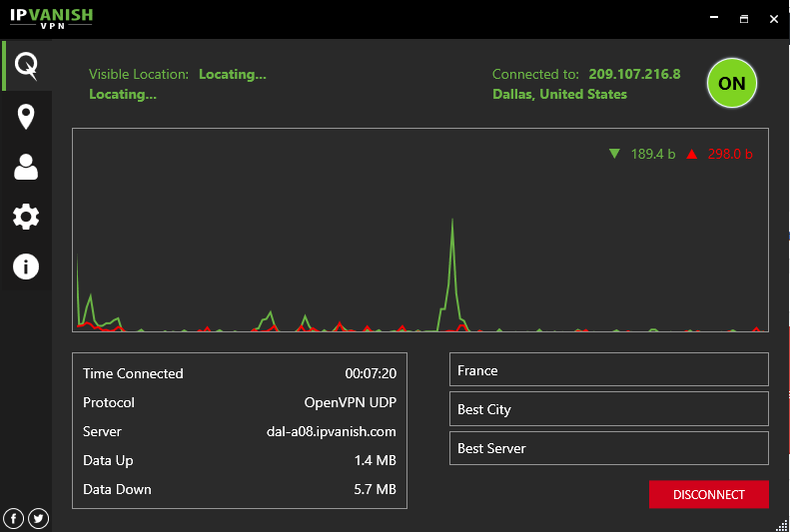Viewport: 790px width, 532px height.
Task: Click the window resize grip corner
Action: click(782, 524)
